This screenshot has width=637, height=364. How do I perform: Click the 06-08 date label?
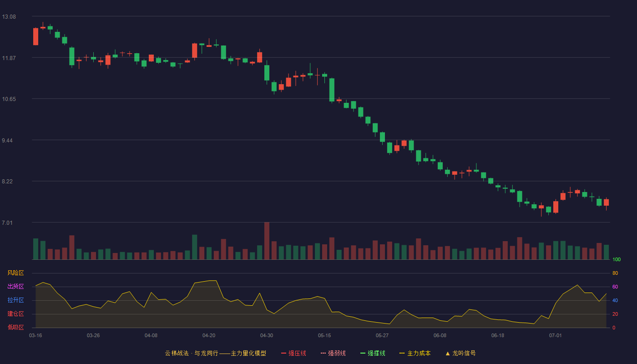pyautogui.click(x=440, y=335)
